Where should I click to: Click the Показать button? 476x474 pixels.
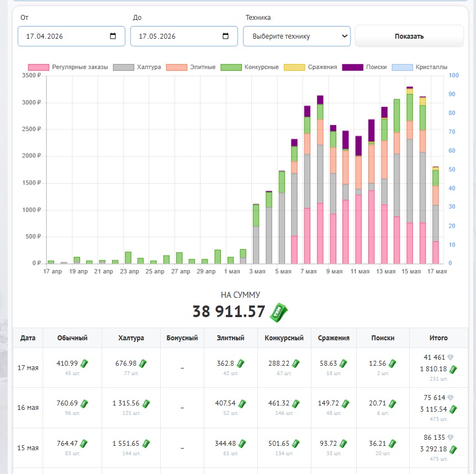[x=409, y=36]
